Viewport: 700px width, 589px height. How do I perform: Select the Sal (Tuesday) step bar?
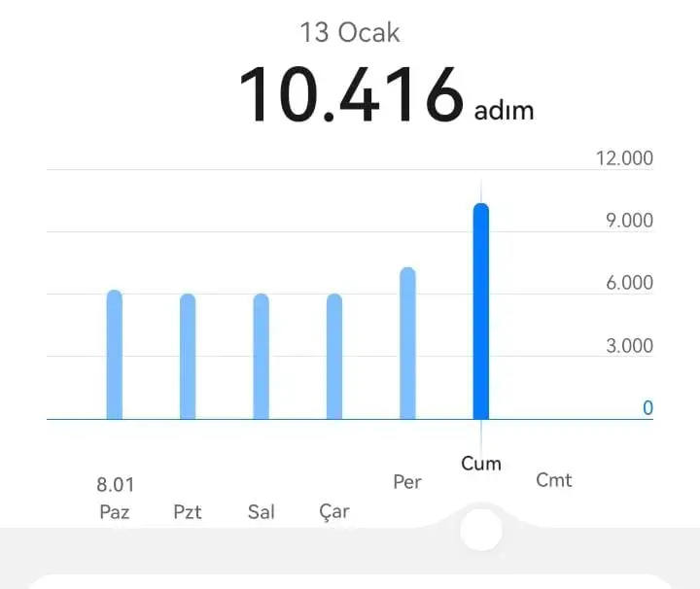[261, 358]
